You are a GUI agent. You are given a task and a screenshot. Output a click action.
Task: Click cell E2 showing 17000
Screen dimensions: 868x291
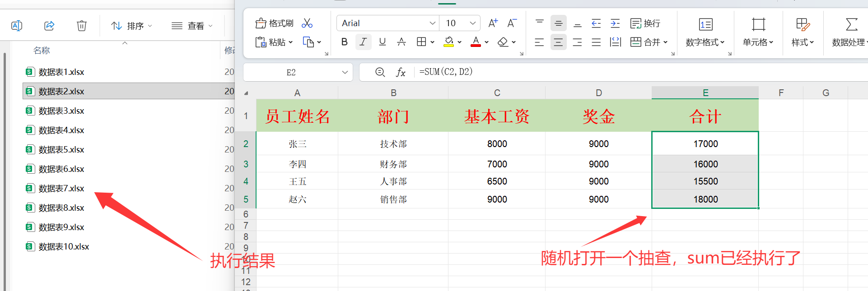click(x=705, y=143)
